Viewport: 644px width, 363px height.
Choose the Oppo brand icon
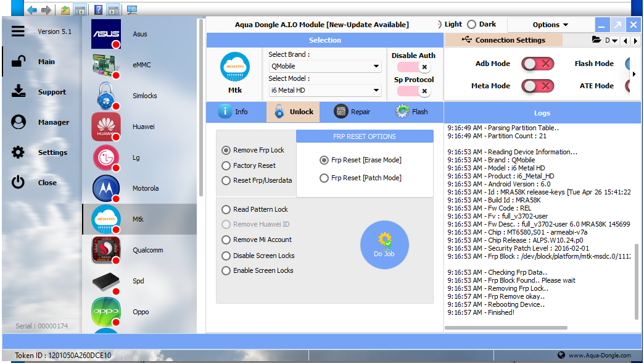coord(106,312)
